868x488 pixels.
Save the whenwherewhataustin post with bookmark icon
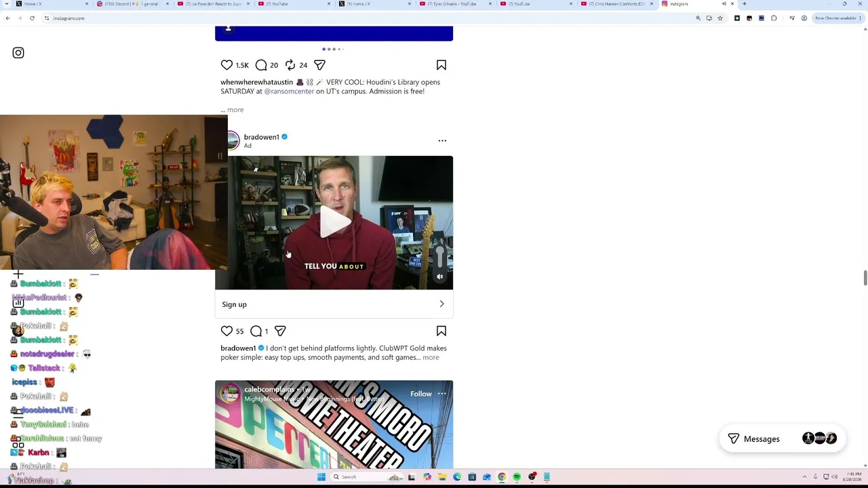click(x=441, y=65)
